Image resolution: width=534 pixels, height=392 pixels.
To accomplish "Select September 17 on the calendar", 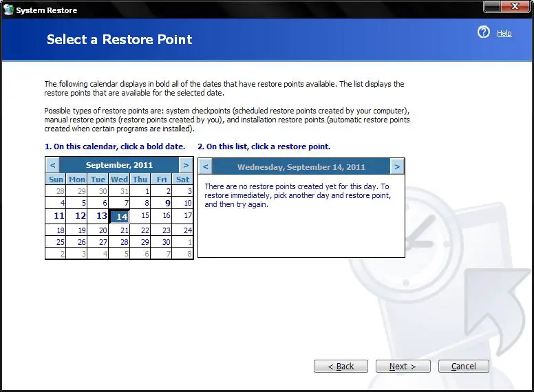I will click(x=182, y=216).
